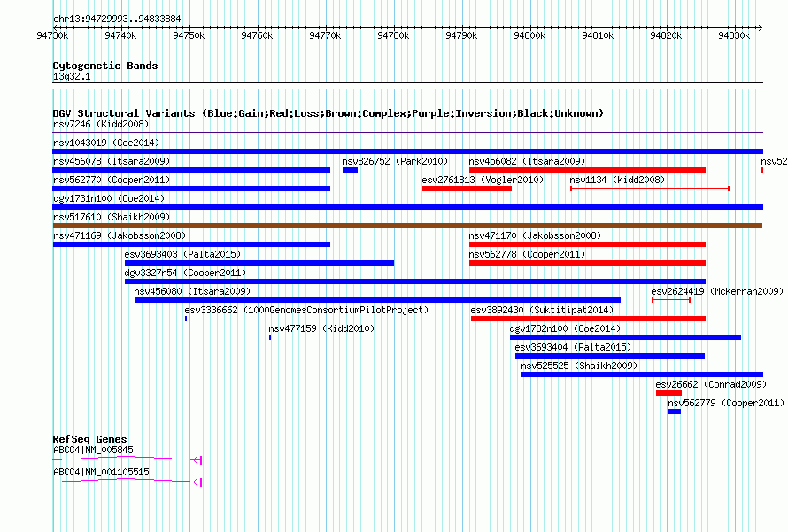Click the 94740k ruler tick label
Screen dimensions: 788x532
click(x=120, y=35)
